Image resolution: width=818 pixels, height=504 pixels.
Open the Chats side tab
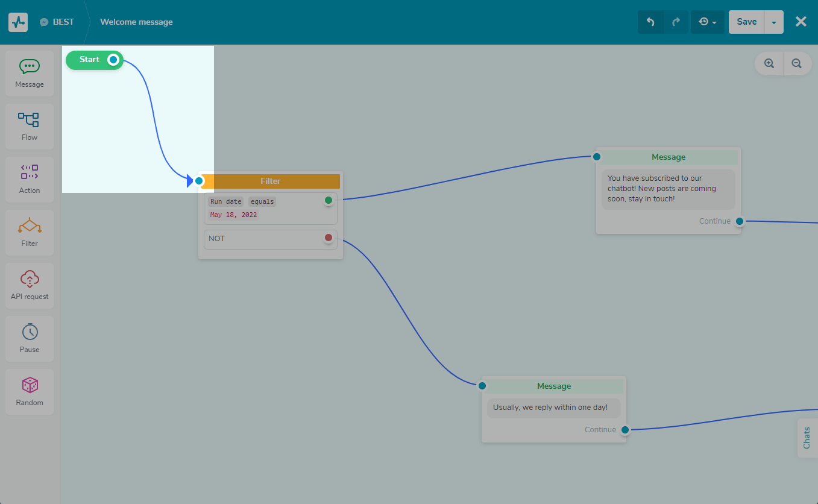tap(808, 438)
